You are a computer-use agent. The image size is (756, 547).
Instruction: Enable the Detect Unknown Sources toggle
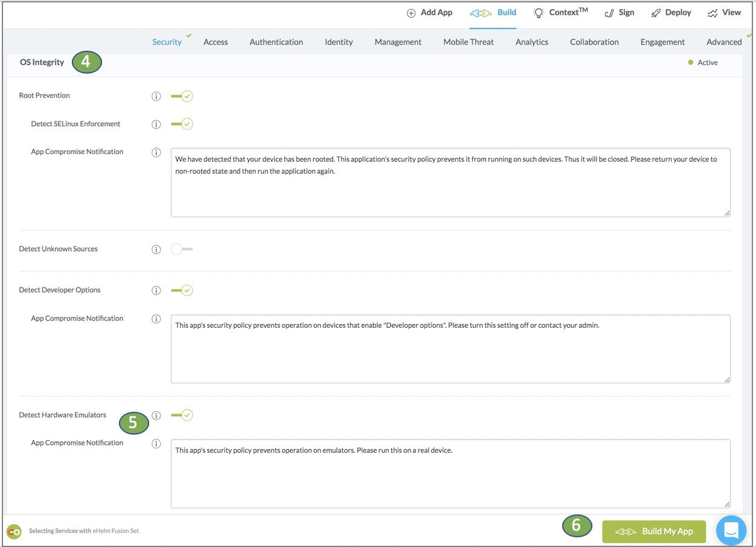(x=182, y=249)
